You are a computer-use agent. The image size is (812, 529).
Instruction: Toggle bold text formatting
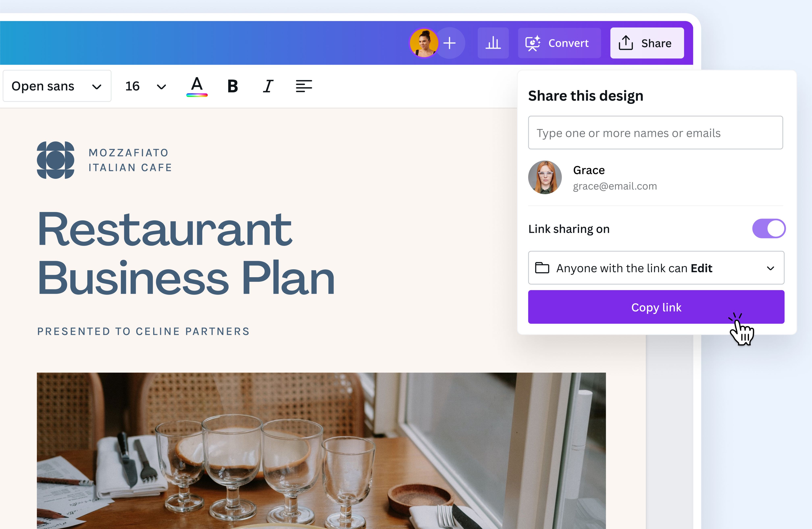coord(232,86)
